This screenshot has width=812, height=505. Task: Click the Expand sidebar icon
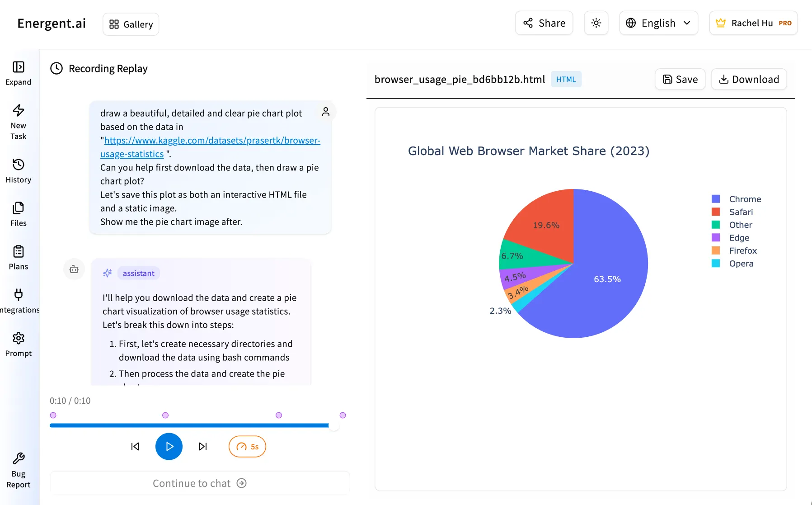(18, 67)
